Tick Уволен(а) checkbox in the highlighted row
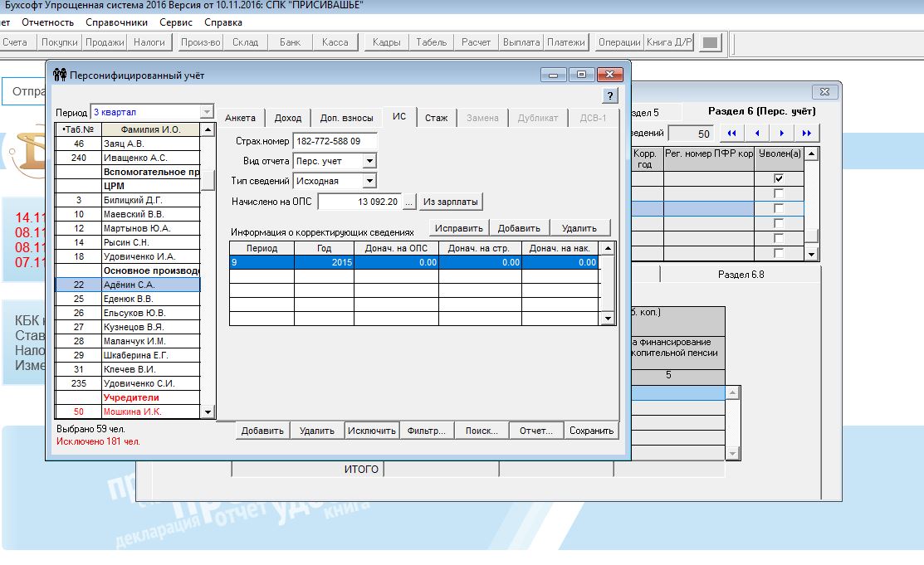 point(778,208)
